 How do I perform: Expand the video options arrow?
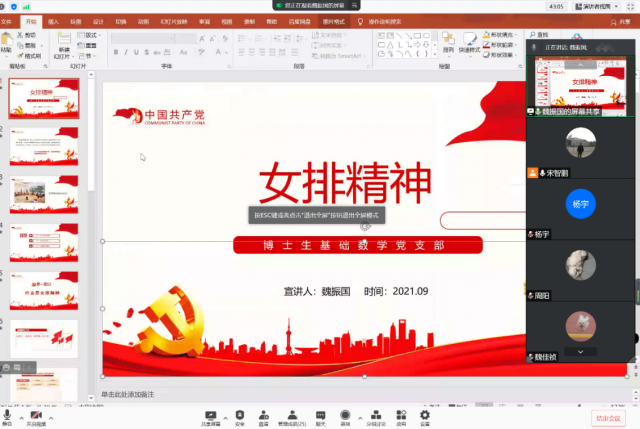click(52, 414)
